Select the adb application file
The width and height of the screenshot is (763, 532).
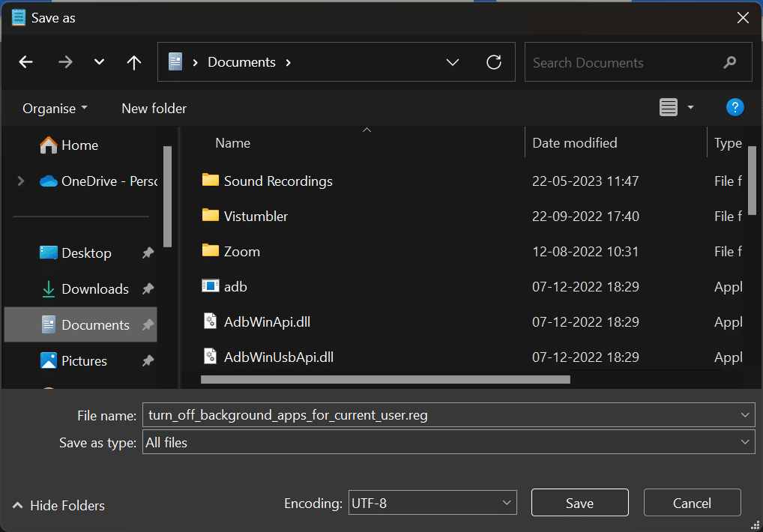coord(235,287)
